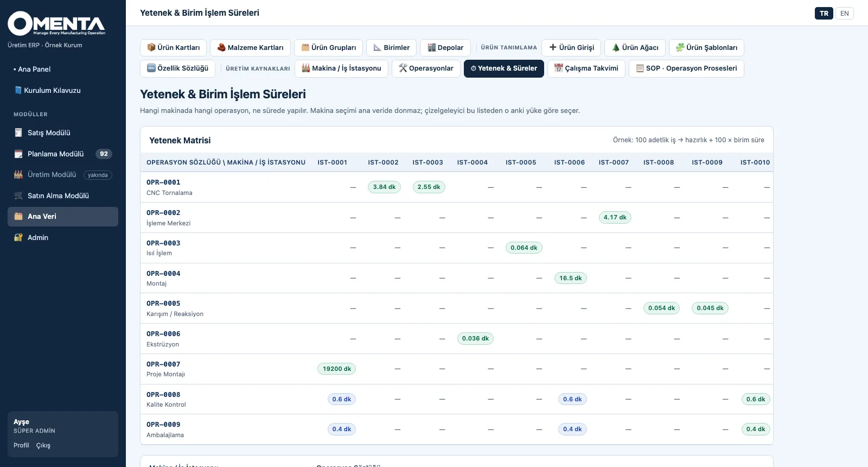Click the Makina / İş İstasyonu factory icon
The height and width of the screenshot is (467, 868).
[306, 68]
